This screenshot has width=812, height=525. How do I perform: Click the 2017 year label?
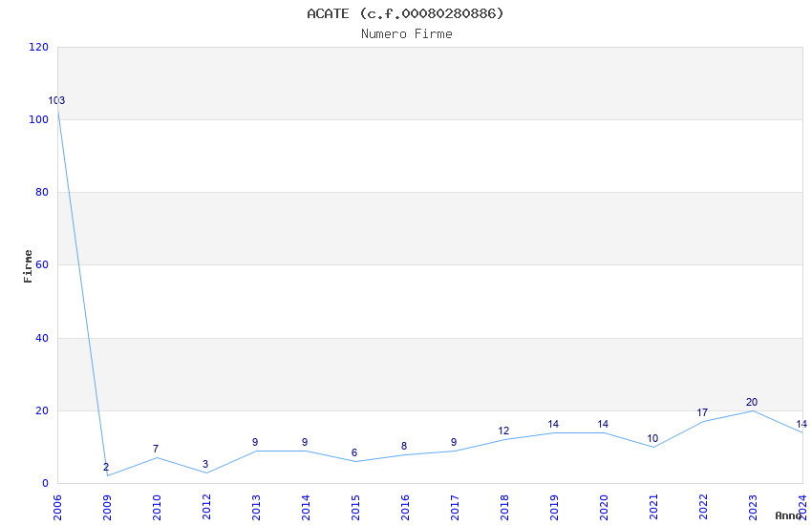[455, 507]
